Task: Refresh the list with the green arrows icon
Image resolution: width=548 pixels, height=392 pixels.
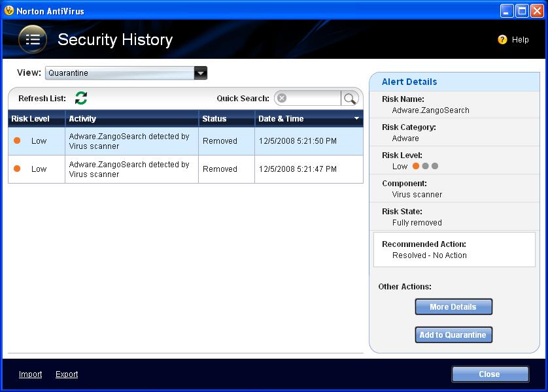Action: coord(81,98)
